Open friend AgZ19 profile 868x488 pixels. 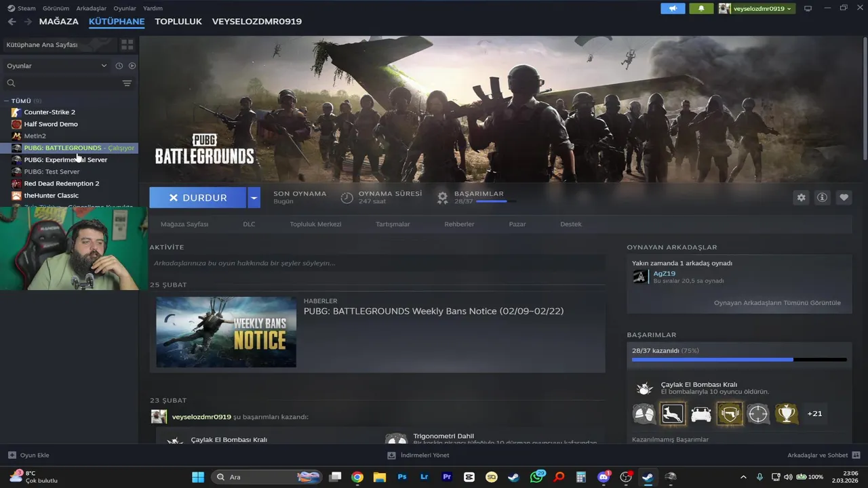tap(664, 273)
